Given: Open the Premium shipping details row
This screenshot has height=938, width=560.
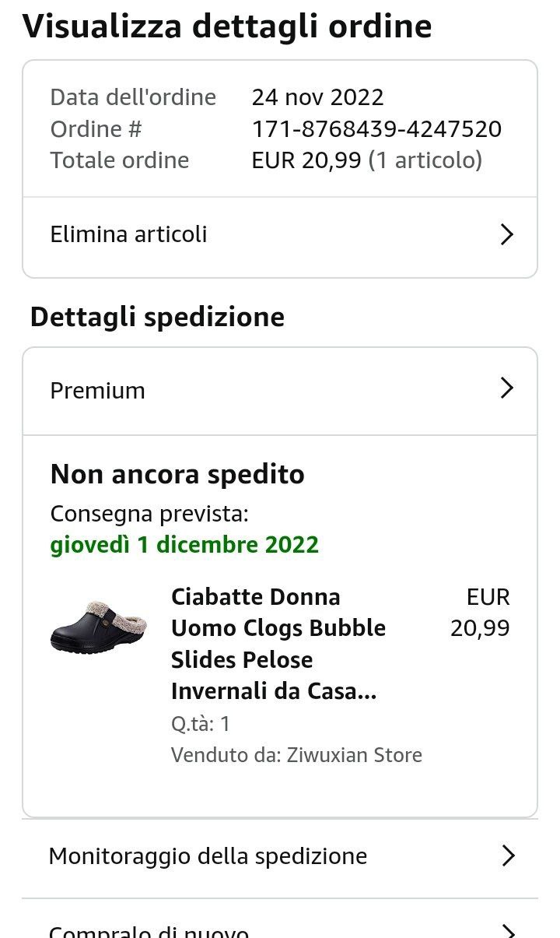Looking at the screenshot, I should [98, 390].
